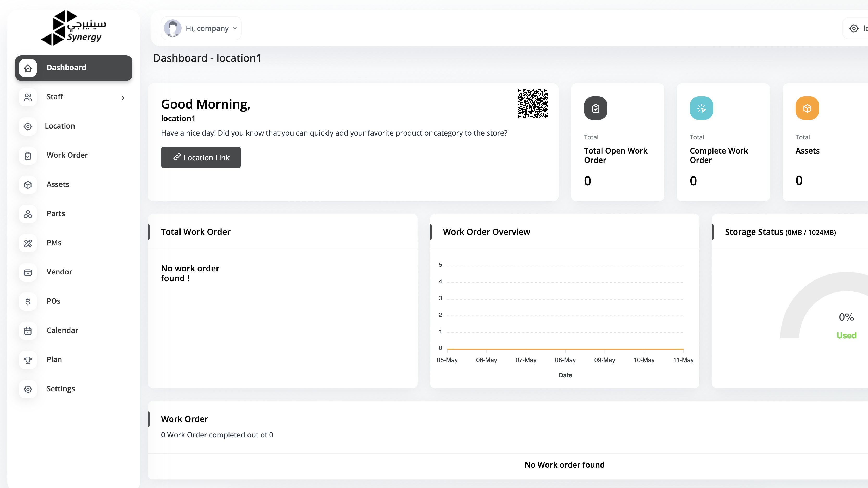Select the Assets cube icon in sidebar
Screen dimensions: 868x488
(28, 185)
